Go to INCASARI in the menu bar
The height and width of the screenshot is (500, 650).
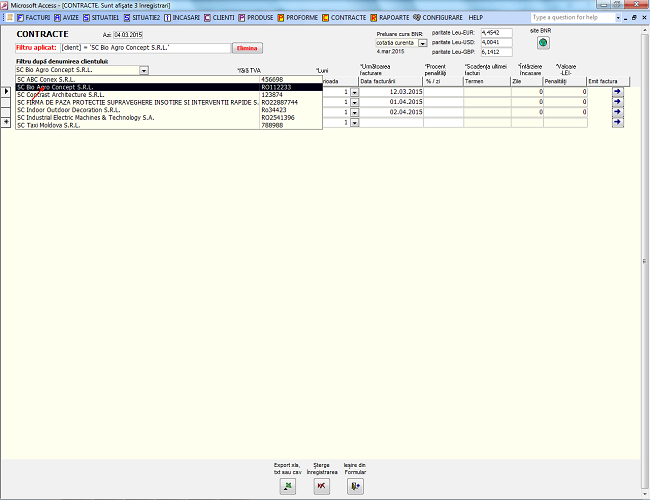tap(182, 17)
